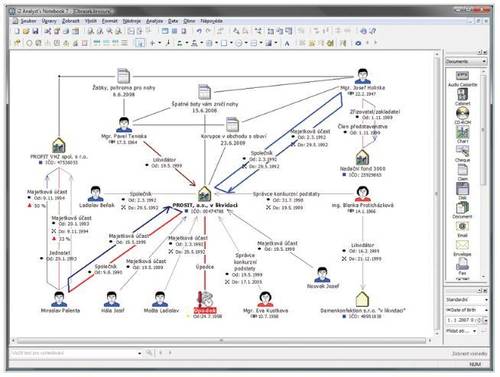Click the search text input field

74,353
